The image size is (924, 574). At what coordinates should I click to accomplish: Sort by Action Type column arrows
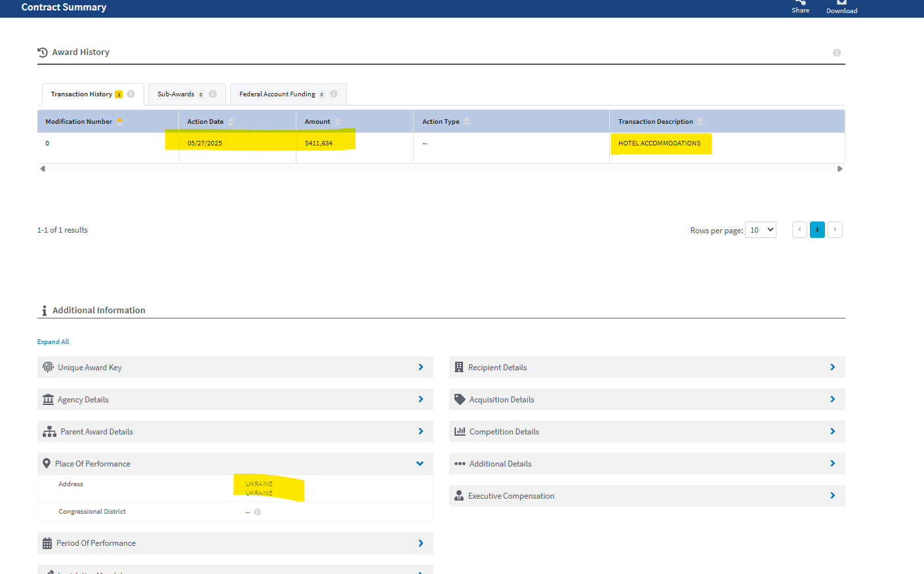pyautogui.click(x=467, y=121)
